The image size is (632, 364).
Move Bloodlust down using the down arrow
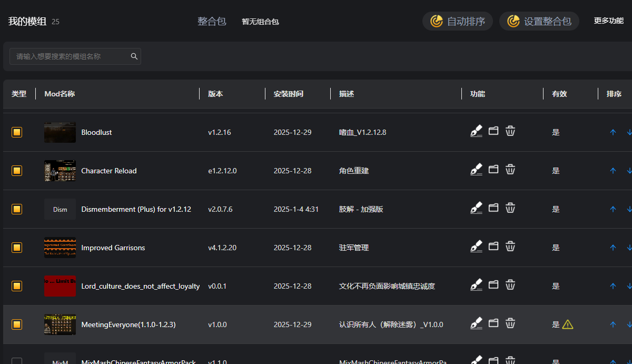tap(629, 132)
